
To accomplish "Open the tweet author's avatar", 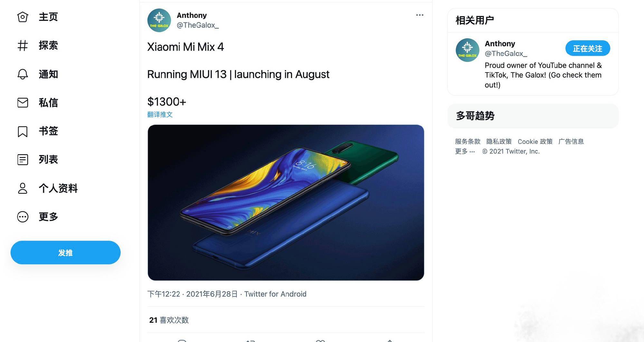I will pyautogui.click(x=159, y=20).
